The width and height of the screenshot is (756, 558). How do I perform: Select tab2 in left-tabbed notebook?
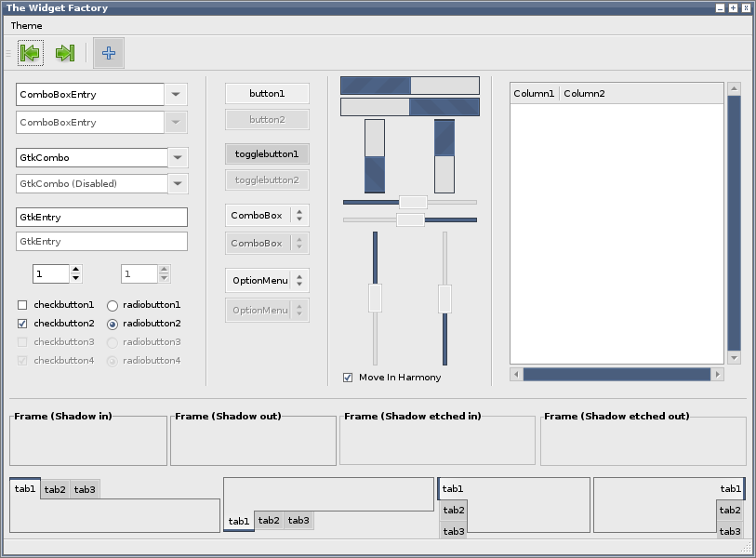[454, 510]
